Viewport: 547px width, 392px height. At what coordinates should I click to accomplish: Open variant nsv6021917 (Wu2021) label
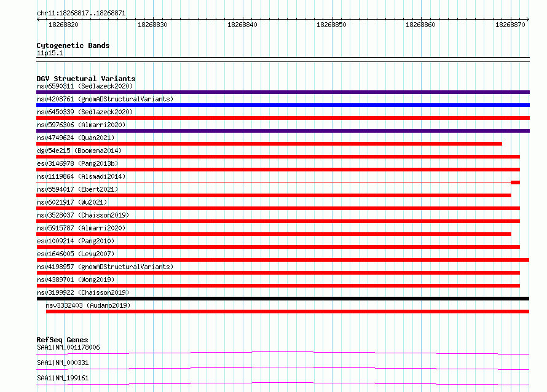click(x=72, y=202)
